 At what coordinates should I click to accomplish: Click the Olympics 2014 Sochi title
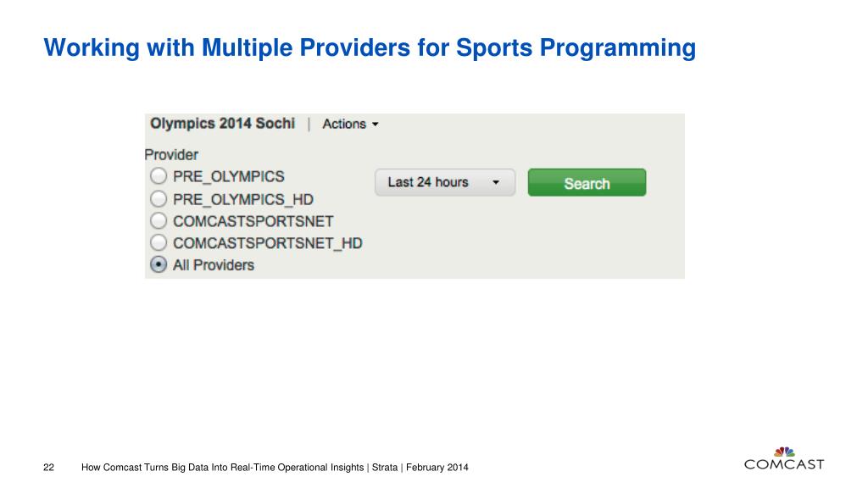(223, 124)
